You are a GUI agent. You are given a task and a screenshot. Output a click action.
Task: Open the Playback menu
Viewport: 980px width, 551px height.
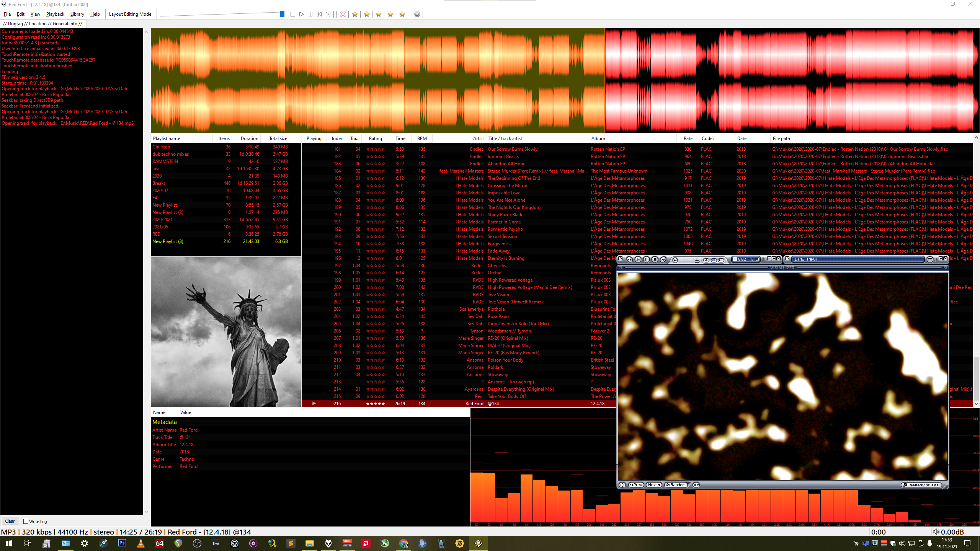(55, 14)
